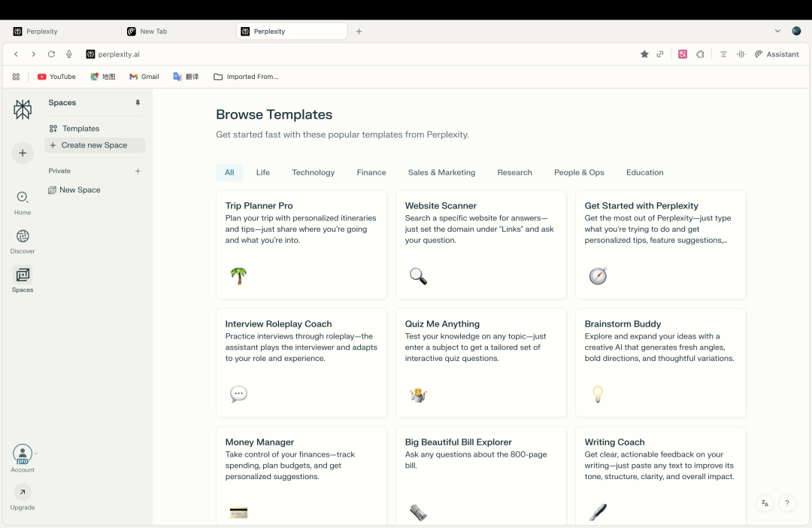Go back with browser back arrow
Image resolution: width=812 pixels, height=528 pixels.
(16, 54)
